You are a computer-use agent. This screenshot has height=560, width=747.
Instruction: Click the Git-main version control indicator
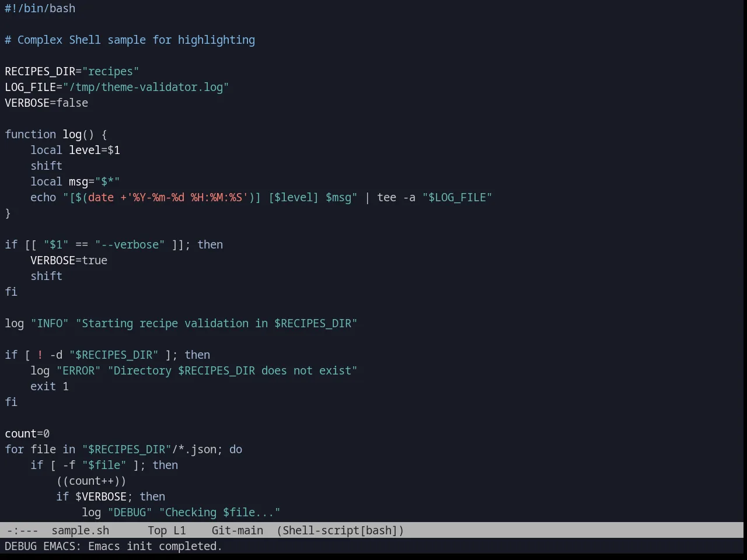click(237, 530)
